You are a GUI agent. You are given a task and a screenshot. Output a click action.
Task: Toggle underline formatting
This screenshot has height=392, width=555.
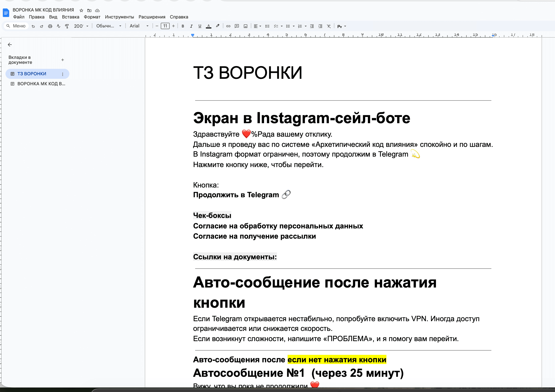click(200, 26)
